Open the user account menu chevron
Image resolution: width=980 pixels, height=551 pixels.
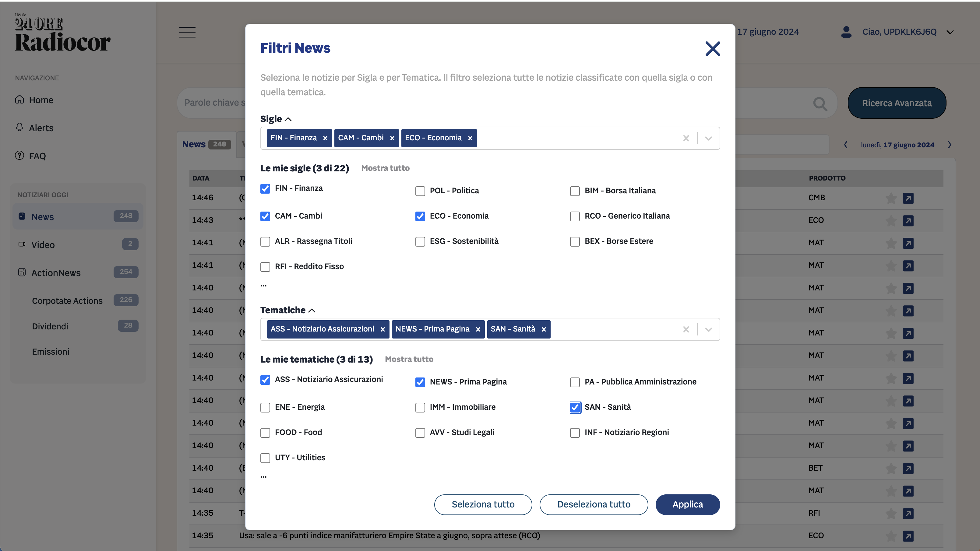950,32
